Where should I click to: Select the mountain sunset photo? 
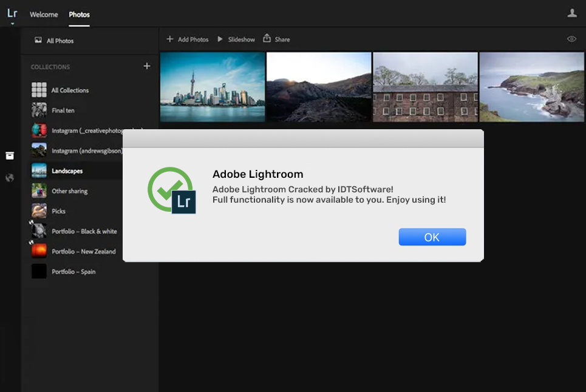319,87
